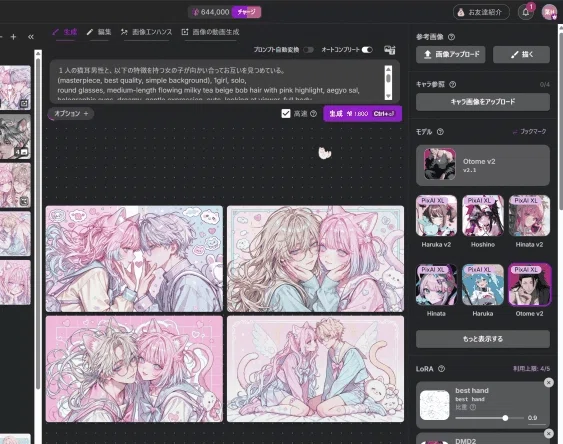The height and width of the screenshot is (444, 563).
Task: Click the icon right of オートコンプリート toggle
Action: pyautogui.click(x=390, y=50)
